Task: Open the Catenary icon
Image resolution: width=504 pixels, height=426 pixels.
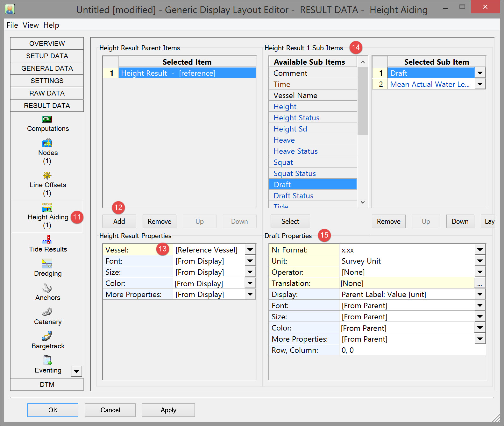Action: point(47,312)
